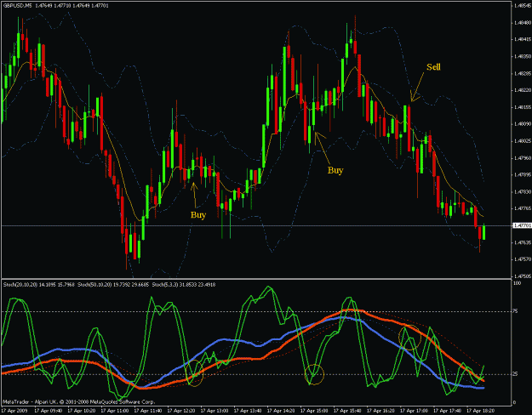
Task: Click the 14.1095 stochastic value
Action: 47,285
